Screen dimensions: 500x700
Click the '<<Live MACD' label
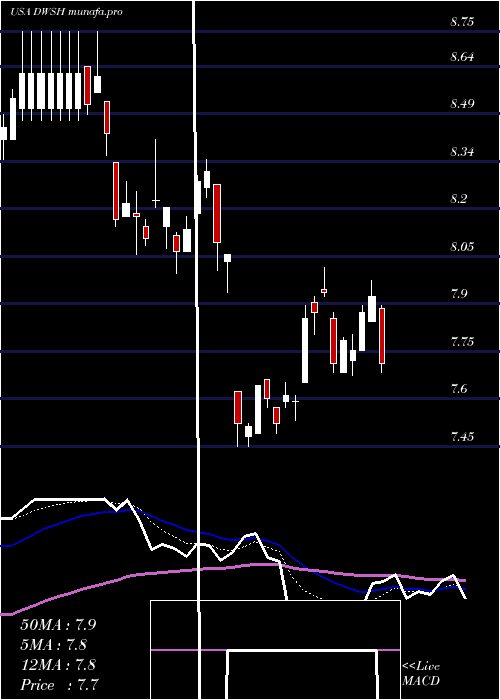(421, 674)
